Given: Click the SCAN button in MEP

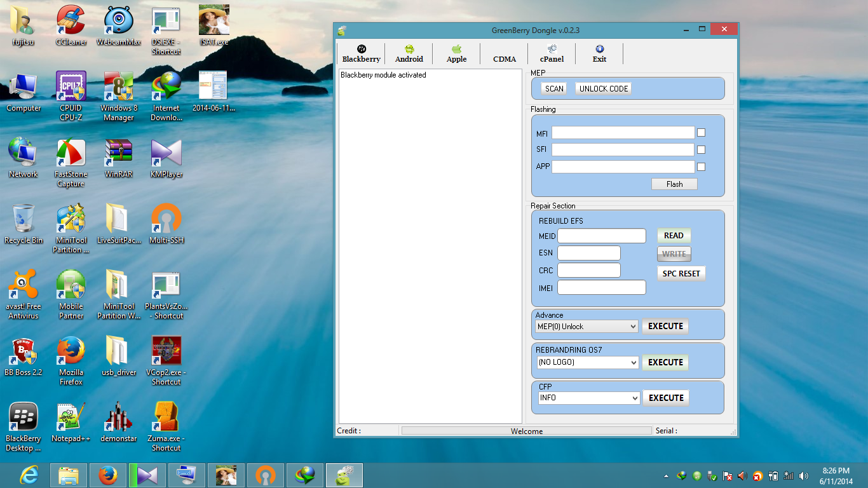Looking at the screenshot, I should (554, 89).
